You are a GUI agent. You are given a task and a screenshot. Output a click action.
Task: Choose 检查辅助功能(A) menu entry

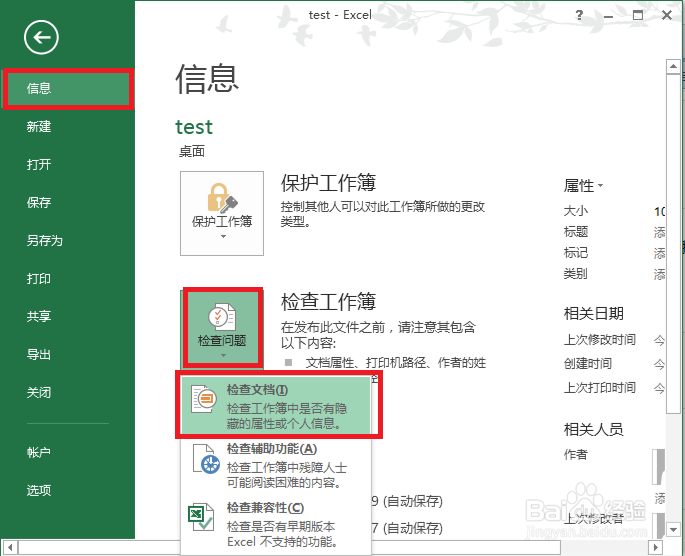(x=276, y=466)
